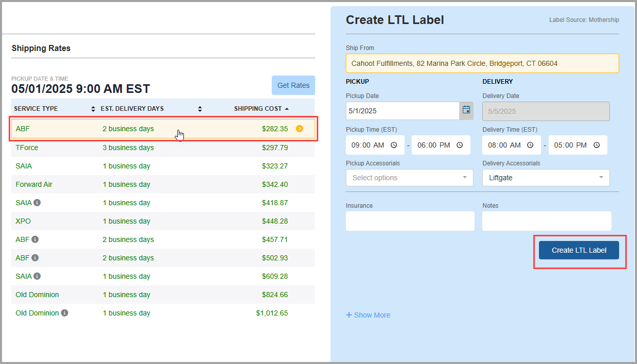Click the ABF carrier name at $282.35
The image size is (637, 364).
[x=23, y=129]
